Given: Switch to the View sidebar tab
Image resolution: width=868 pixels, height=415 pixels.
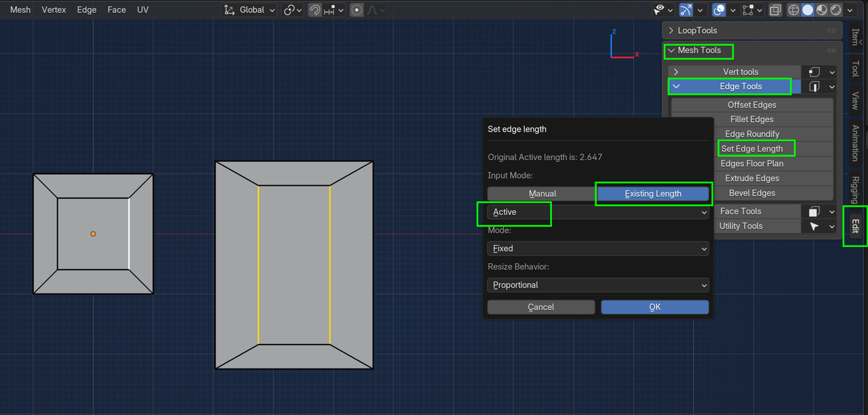Looking at the screenshot, I should [x=855, y=100].
